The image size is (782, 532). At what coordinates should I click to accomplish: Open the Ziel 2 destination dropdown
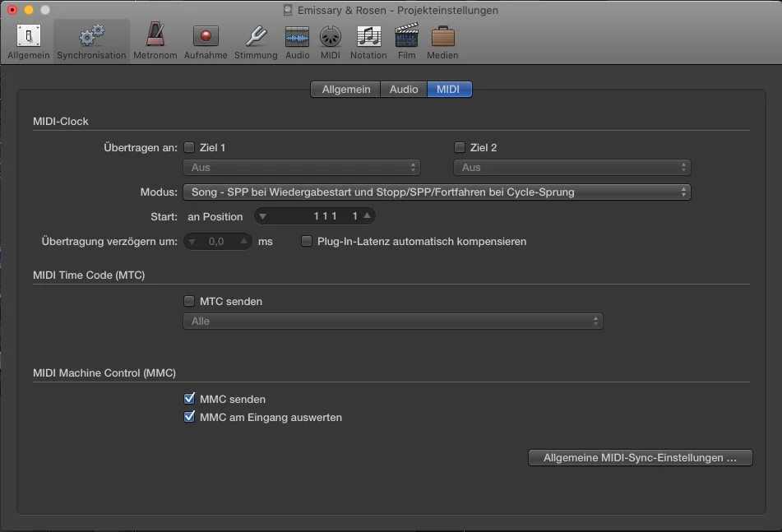571,168
